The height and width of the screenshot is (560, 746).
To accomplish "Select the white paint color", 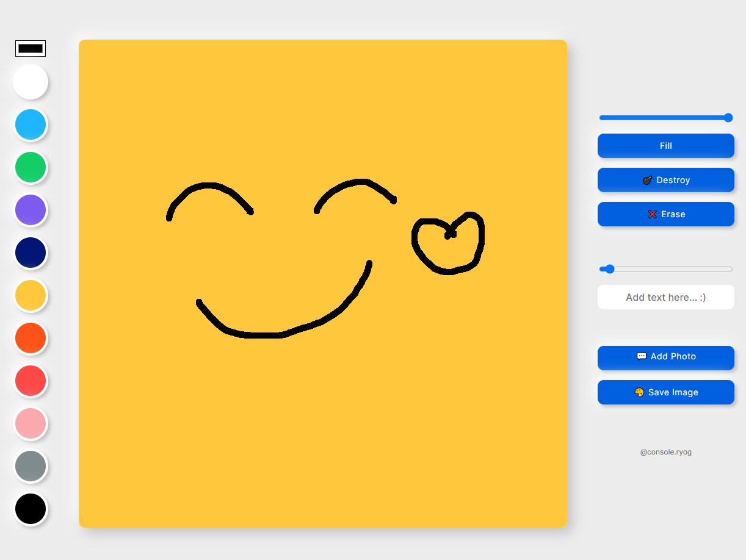I will [x=31, y=82].
